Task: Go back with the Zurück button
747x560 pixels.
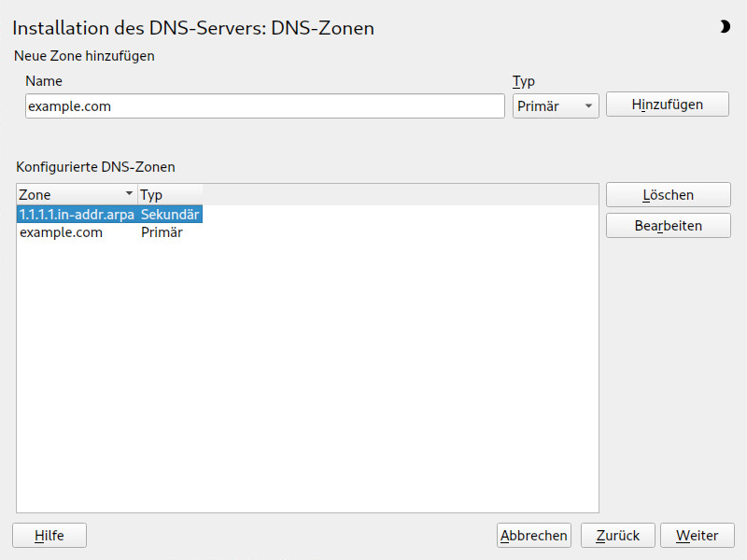Action: [x=617, y=535]
